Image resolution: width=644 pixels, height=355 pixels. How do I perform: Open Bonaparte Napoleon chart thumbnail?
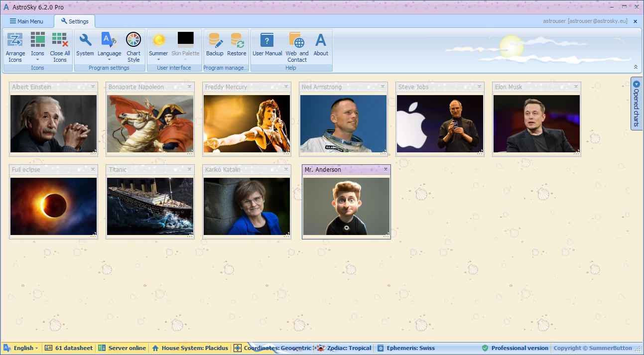pos(150,123)
